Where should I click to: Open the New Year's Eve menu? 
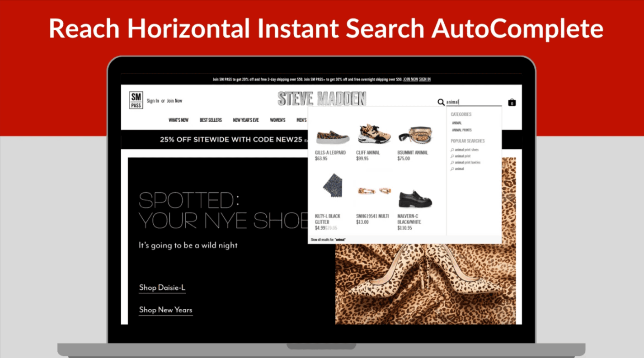point(246,120)
